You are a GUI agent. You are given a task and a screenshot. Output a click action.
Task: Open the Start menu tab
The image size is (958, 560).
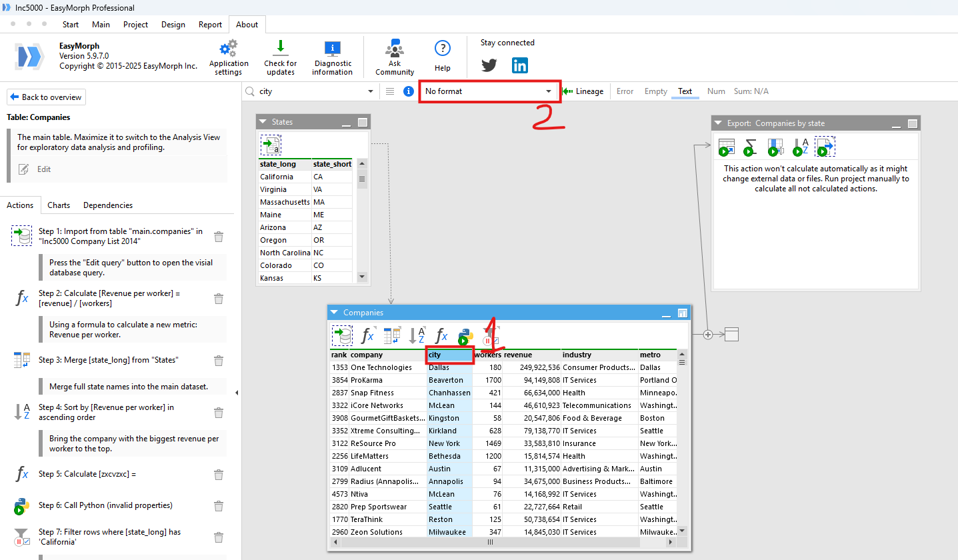click(71, 25)
